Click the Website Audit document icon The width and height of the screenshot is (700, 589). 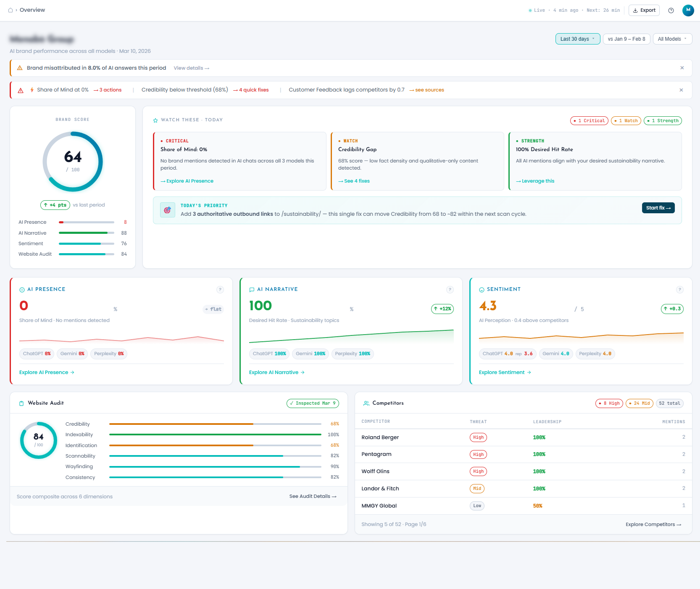tap(21, 403)
